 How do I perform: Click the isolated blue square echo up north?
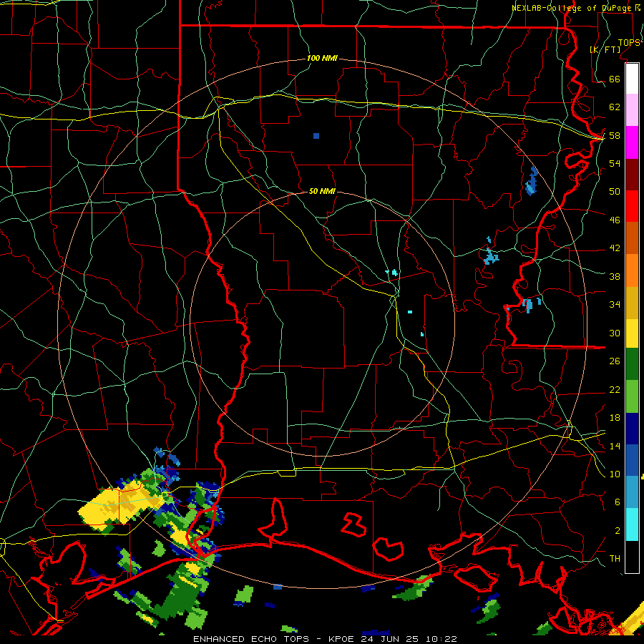[x=316, y=136]
